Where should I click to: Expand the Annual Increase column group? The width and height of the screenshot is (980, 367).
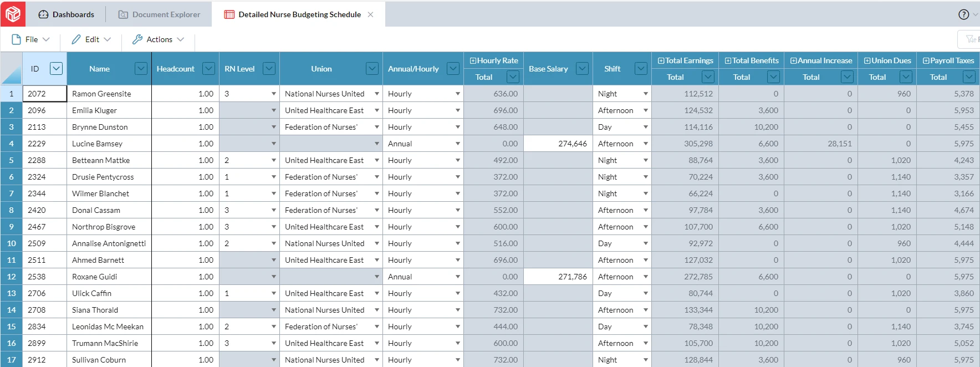coord(793,61)
